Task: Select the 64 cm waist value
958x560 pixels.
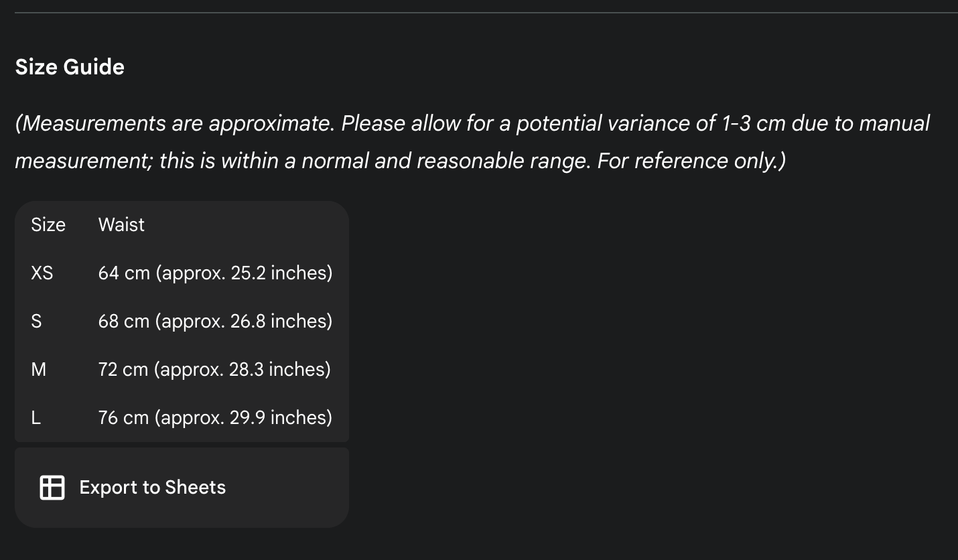Action: coord(215,273)
